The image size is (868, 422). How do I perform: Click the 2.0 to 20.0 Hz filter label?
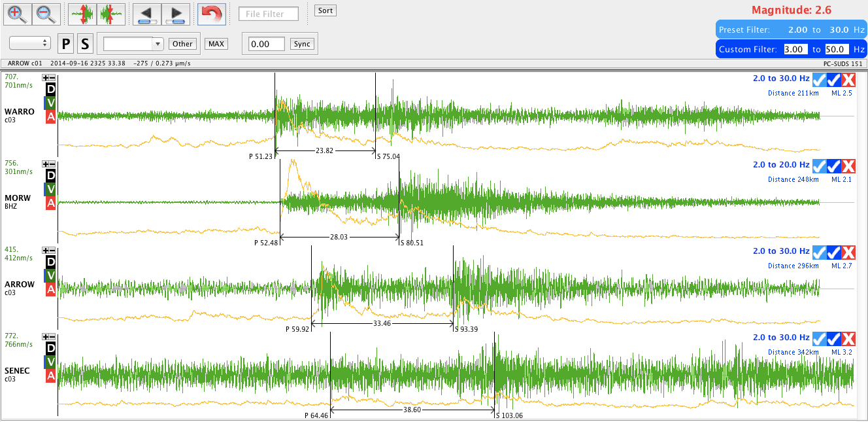(781, 165)
